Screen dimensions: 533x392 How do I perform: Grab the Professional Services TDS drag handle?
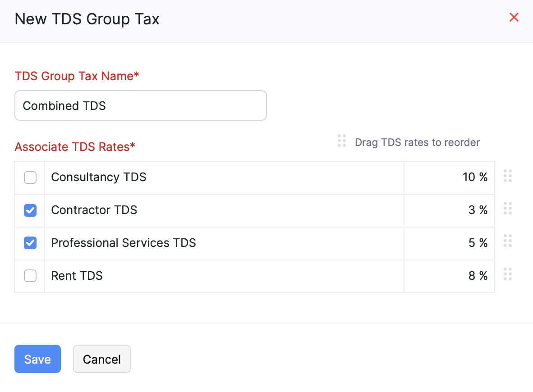(507, 241)
